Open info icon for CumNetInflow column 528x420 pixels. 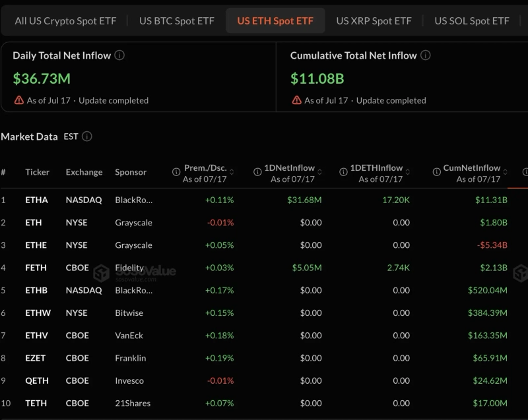(x=437, y=172)
